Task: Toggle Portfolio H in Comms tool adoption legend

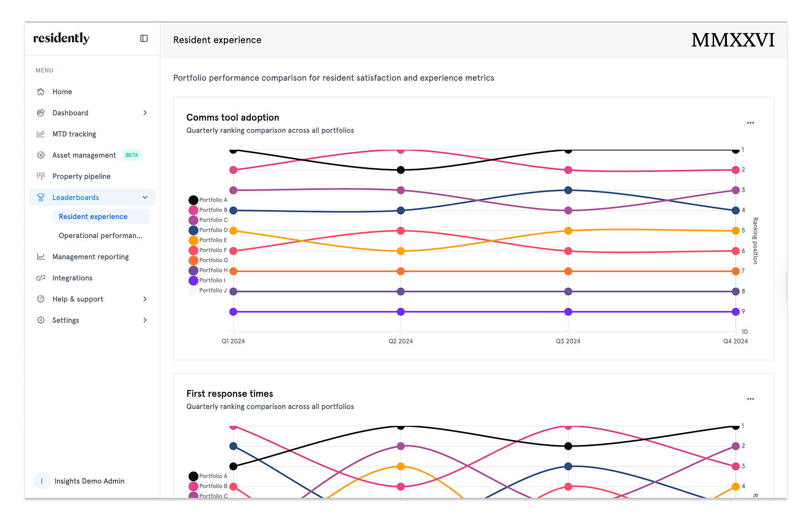Action: (208, 270)
